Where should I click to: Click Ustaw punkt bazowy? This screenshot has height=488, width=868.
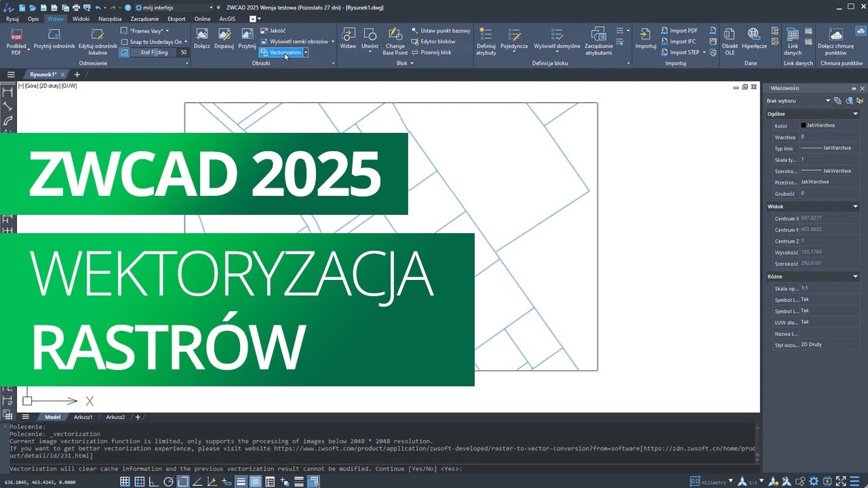(441, 30)
